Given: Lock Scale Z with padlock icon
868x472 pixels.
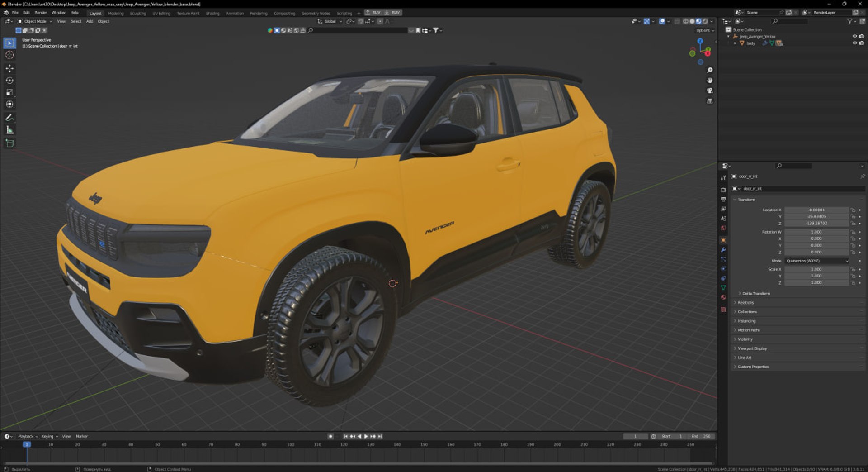Looking at the screenshot, I should (x=853, y=283).
